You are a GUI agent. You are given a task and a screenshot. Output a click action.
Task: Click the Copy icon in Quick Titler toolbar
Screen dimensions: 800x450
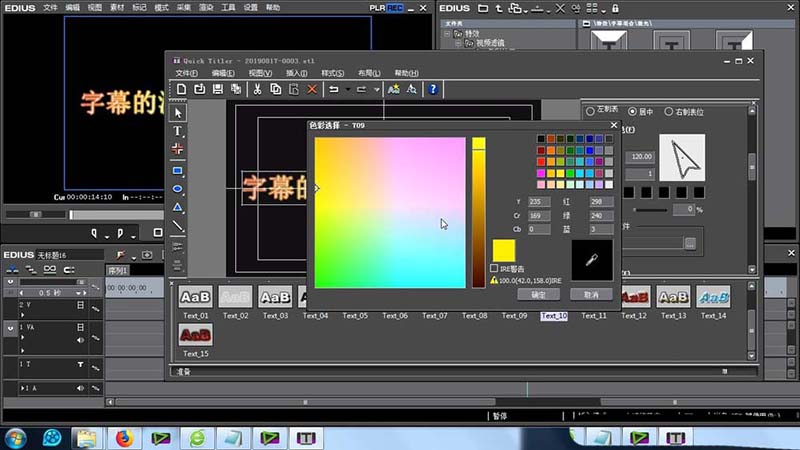coord(276,89)
